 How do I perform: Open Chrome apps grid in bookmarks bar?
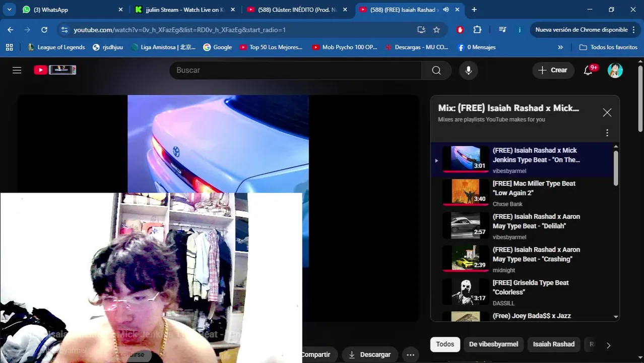(x=9, y=47)
